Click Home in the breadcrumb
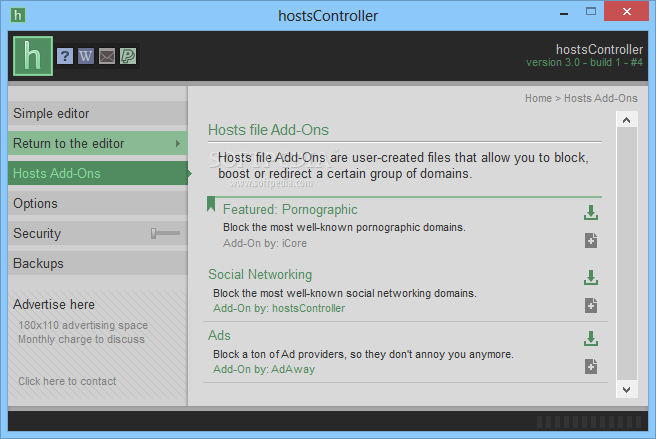656x439 pixels. point(538,98)
